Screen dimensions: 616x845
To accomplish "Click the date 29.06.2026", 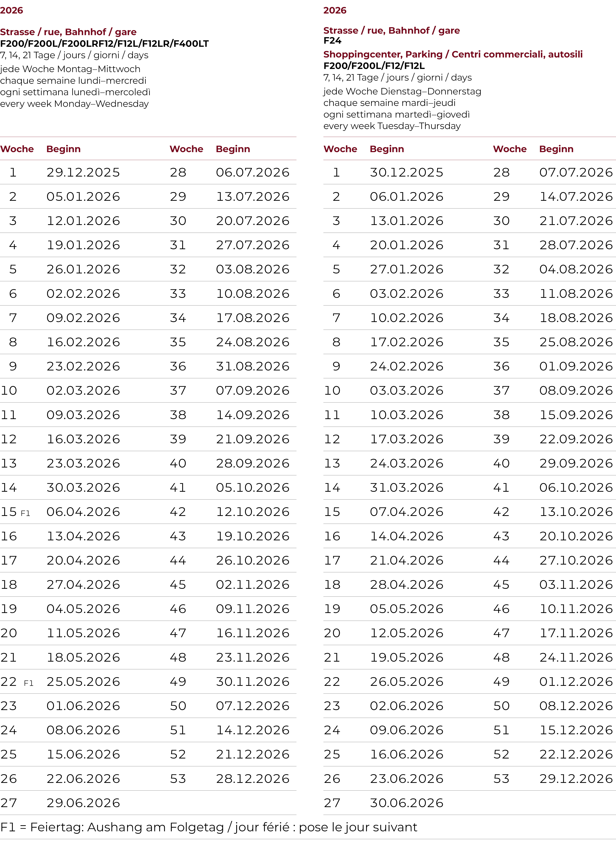I will 83,803.
